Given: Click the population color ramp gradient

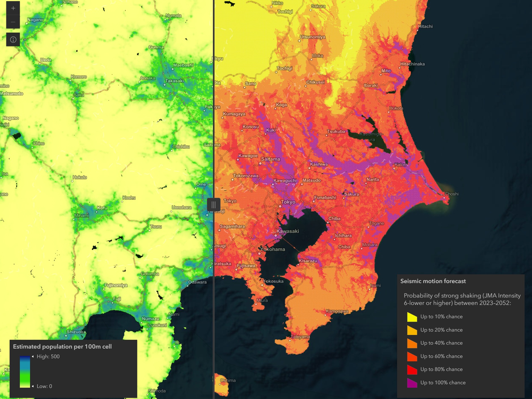Looking at the screenshot, I should coord(25,372).
